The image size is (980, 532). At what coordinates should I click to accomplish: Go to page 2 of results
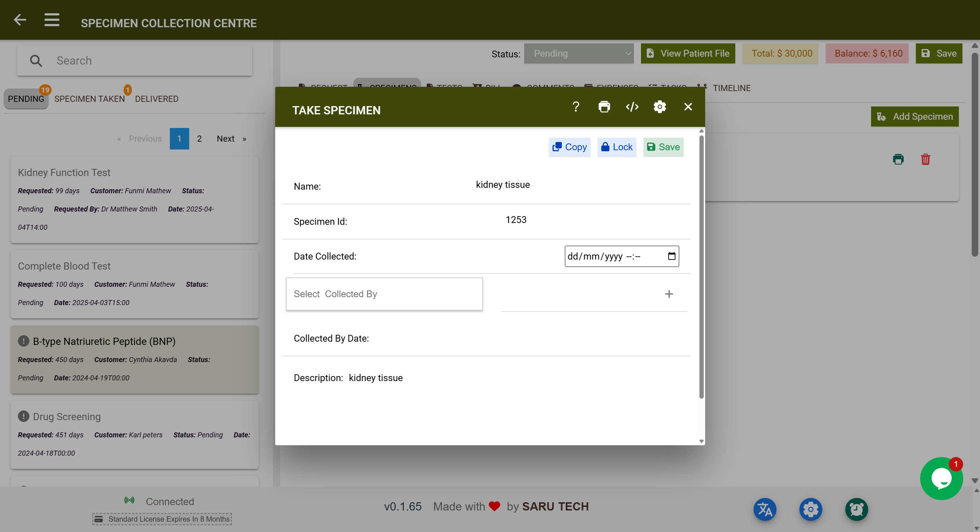[199, 139]
